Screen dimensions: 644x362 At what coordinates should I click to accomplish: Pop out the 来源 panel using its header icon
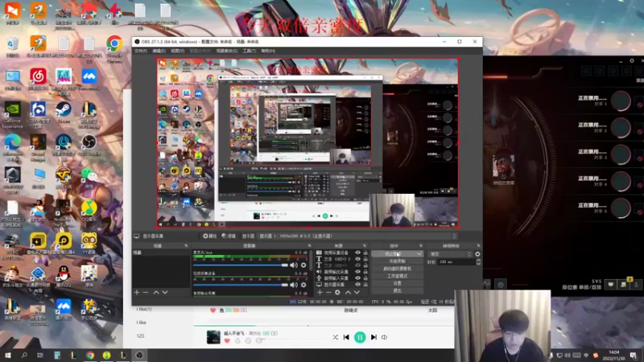click(364, 246)
